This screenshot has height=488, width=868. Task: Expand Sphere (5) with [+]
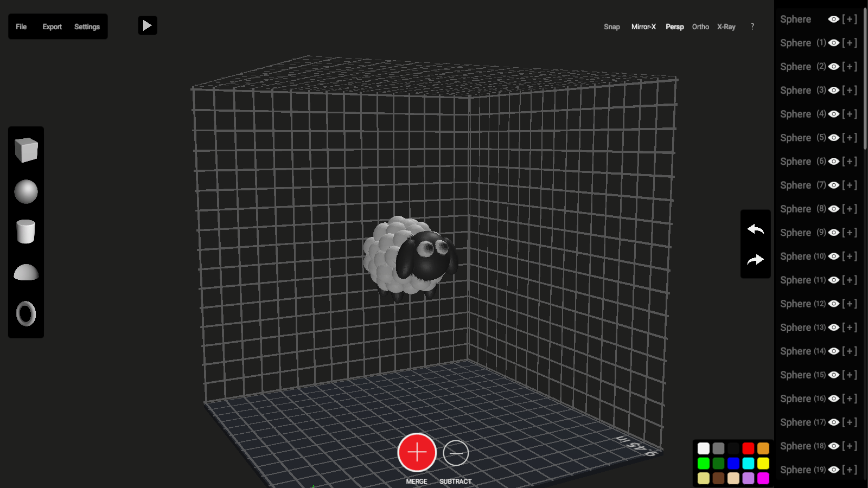[850, 138]
